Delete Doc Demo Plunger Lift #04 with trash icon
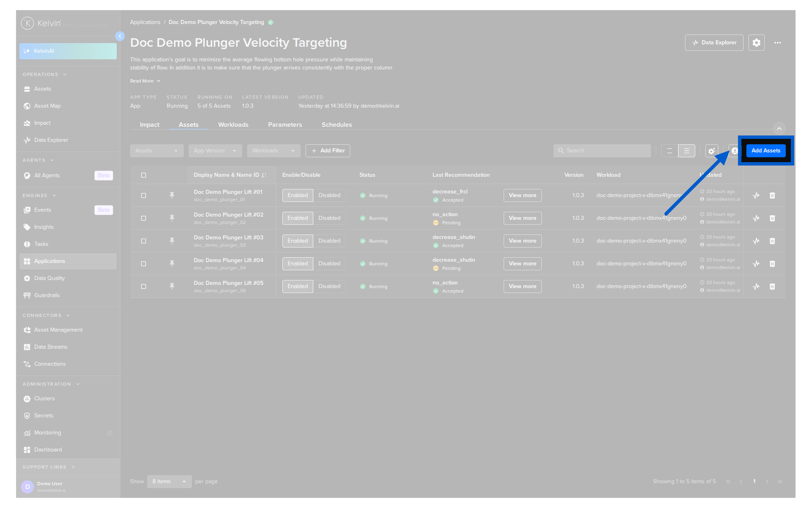The width and height of the screenshot is (812, 508). click(x=772, y=264)
